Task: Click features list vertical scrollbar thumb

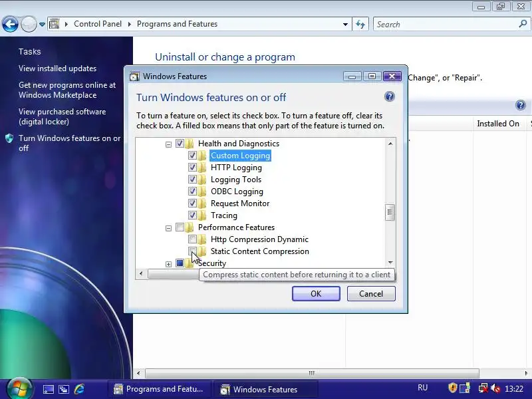Action: 390,212
